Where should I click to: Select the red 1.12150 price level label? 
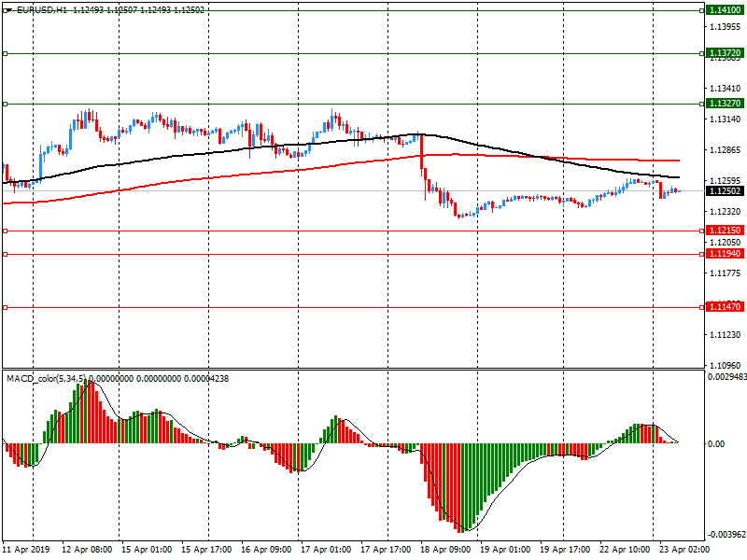[x=725, y=230]
